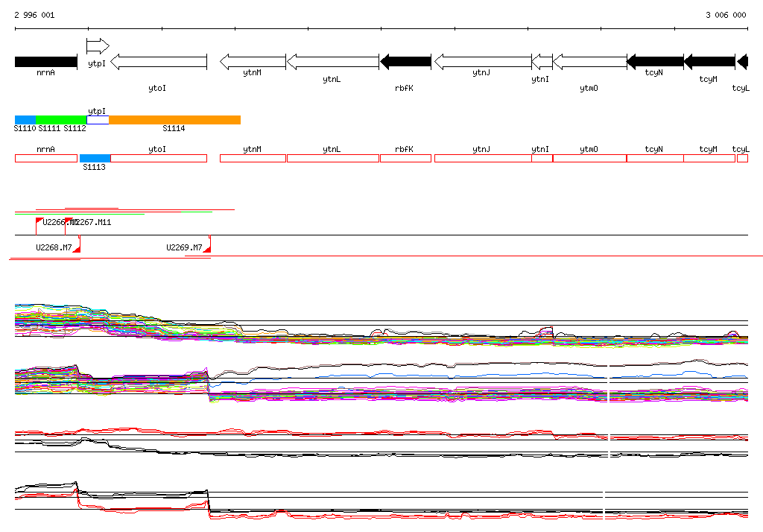Click the black nrnA gene arrow
763x532 pixels.
pos(45,62)
